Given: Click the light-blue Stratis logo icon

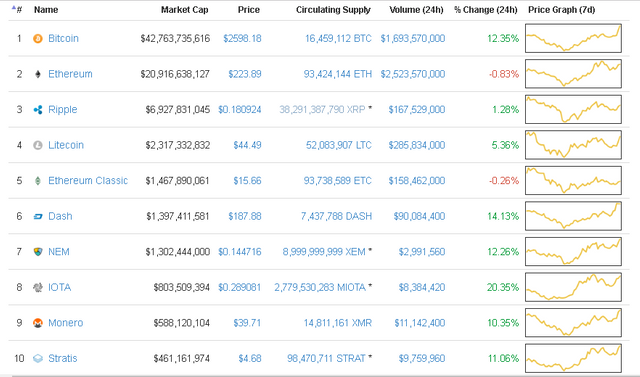Looking at the screenshot, I should [x=38, y=358].
